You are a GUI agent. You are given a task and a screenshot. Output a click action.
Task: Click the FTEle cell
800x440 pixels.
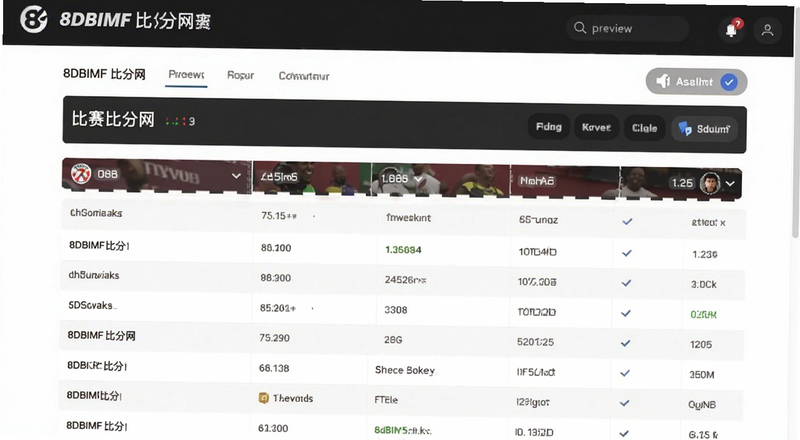(x=386, y=400)
